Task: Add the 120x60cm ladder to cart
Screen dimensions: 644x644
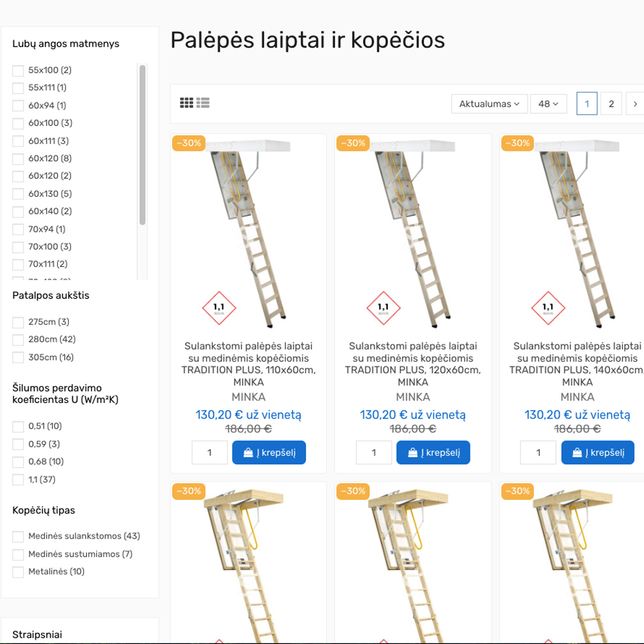Action: 433,452
